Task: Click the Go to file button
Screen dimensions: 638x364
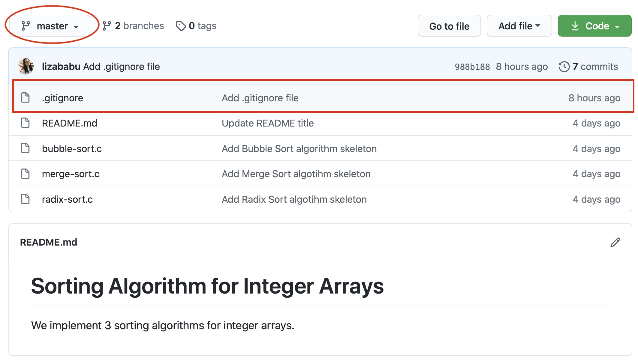Action: pos(449,26)
